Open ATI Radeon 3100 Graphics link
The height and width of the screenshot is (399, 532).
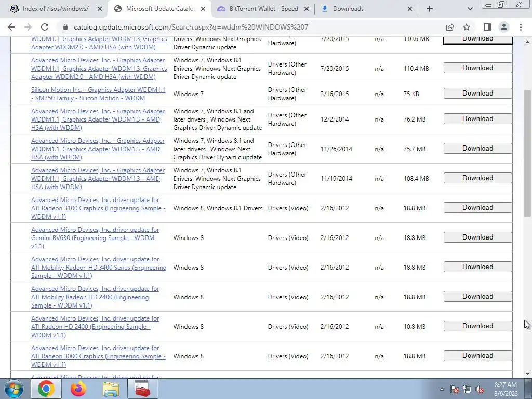click(98, 208)
